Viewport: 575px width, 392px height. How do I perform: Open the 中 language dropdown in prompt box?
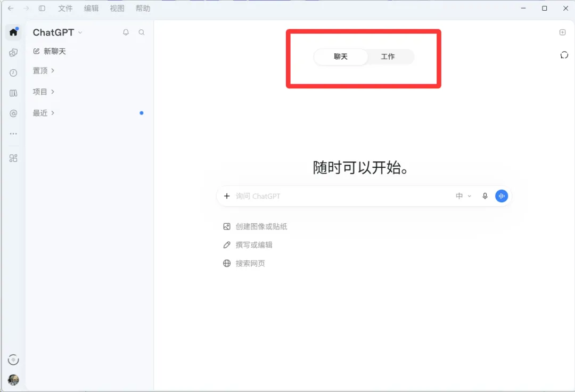[463, 196]
